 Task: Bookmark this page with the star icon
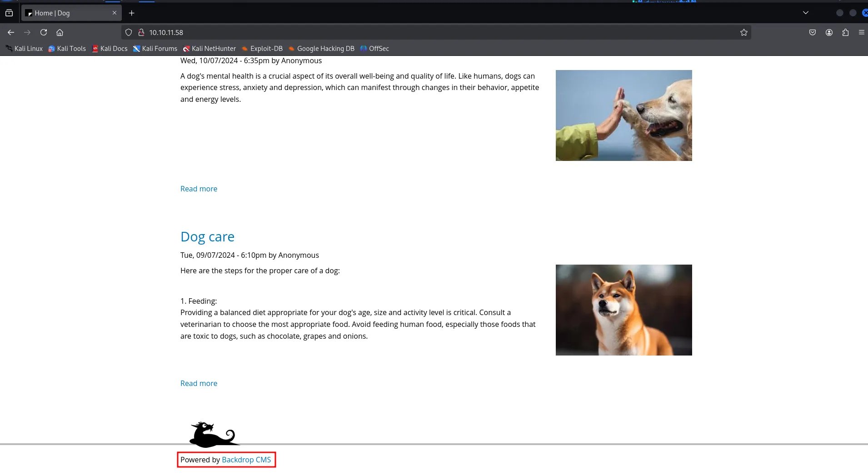744,32
